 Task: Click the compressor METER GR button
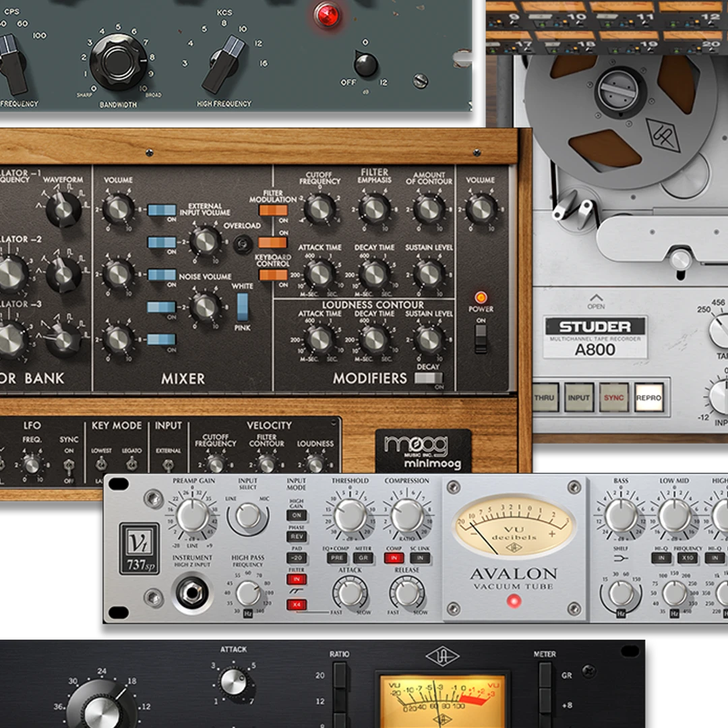click(545, 675)
